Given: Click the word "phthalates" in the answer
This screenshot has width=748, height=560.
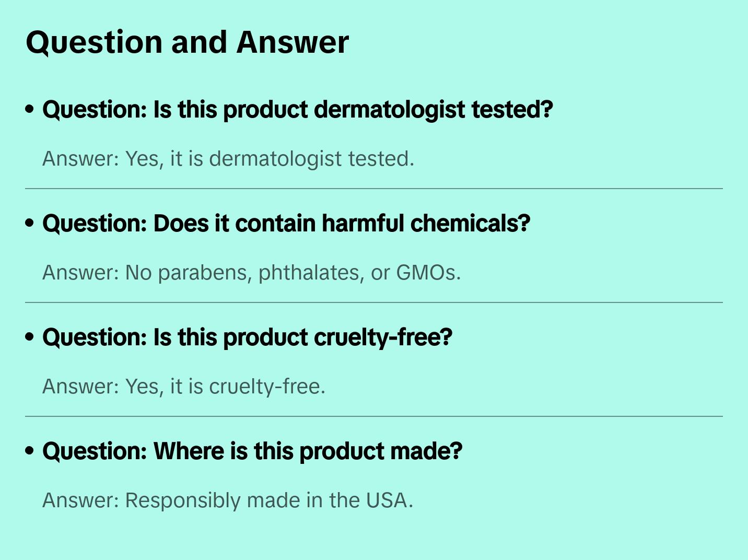Looking at the screenshot, I should coord(310,273).
